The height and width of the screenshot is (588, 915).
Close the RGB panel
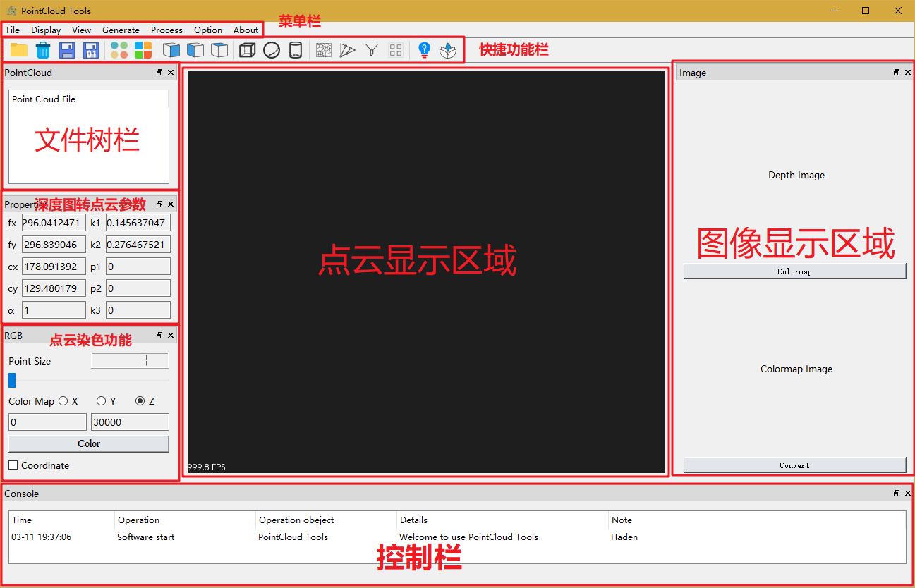point(171,336)
